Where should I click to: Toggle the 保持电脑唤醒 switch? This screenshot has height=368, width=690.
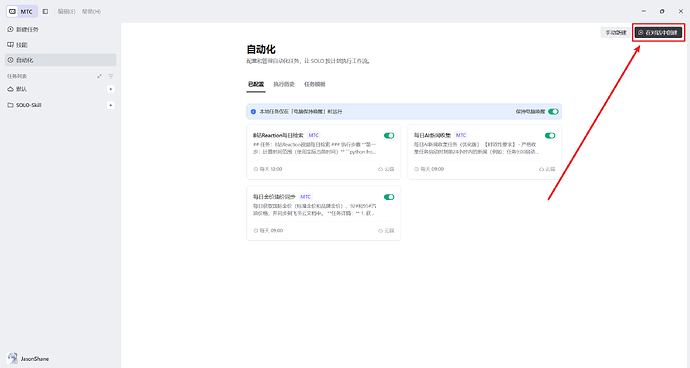(x=553, y=112)
